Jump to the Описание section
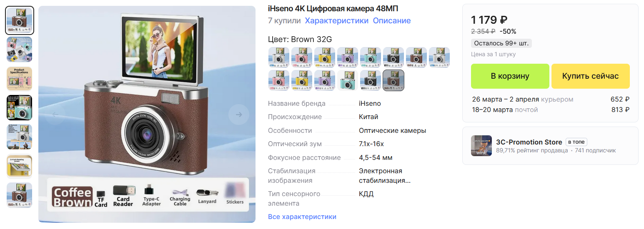The width and height of the screenshot is (644, 229). [x=392, y=21]
